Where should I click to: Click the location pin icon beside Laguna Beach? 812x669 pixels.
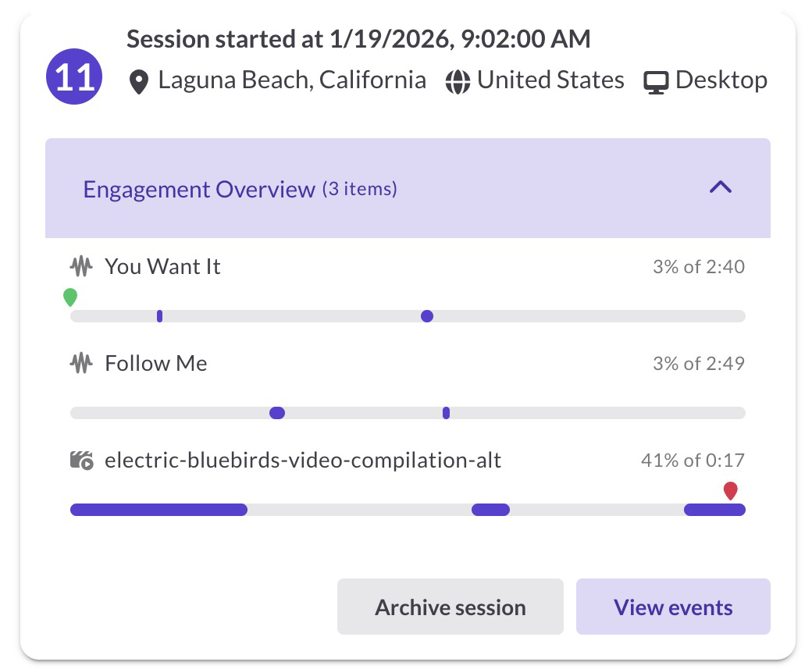click(x=137, y=80)
